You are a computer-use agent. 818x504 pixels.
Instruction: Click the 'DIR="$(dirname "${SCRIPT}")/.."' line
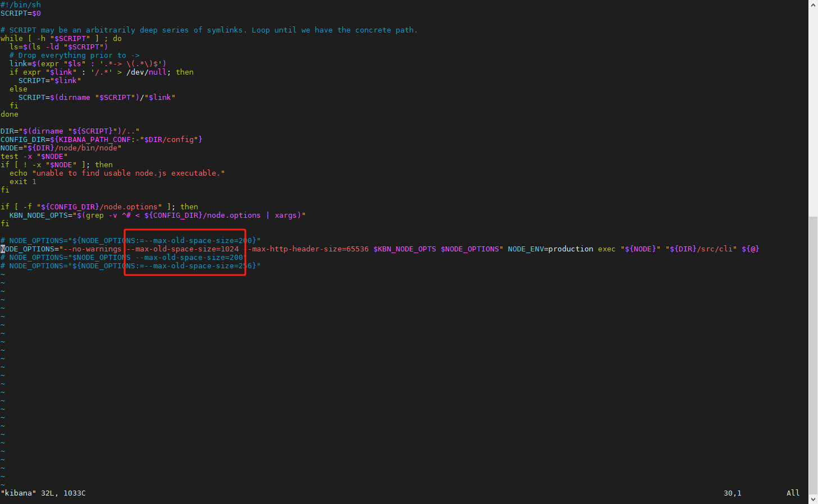tap(70, 131)
